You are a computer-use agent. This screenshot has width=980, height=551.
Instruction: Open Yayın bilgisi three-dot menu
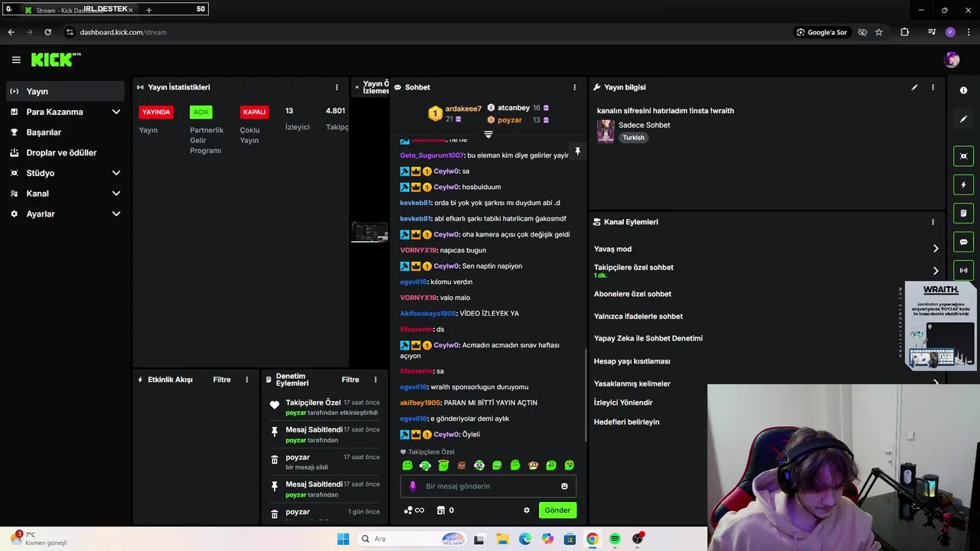click(x=933, y=87)
